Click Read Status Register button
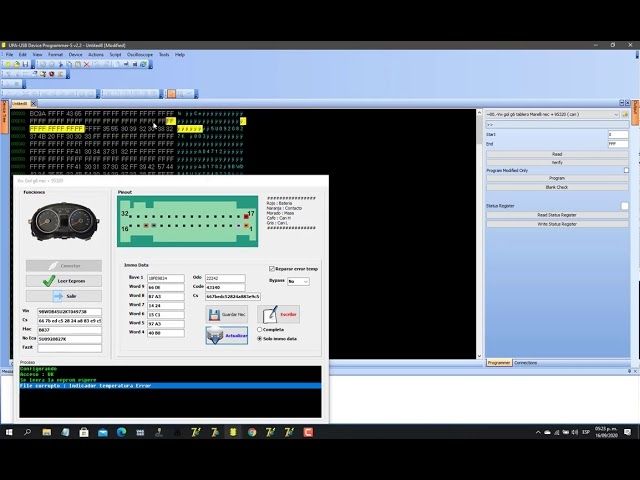The height and width of the screenshot is (480, 640). (x=557, y=215)
